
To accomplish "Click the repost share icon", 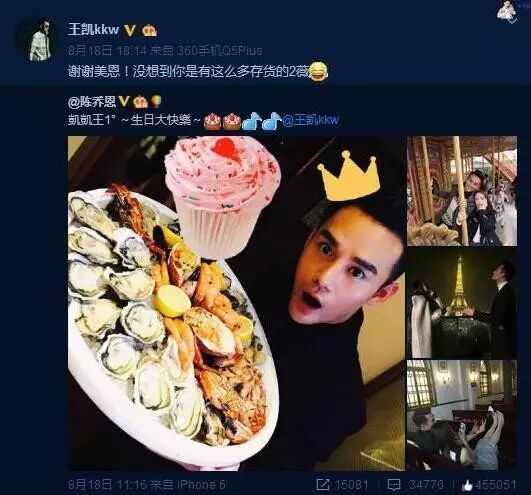I will 323,485.
